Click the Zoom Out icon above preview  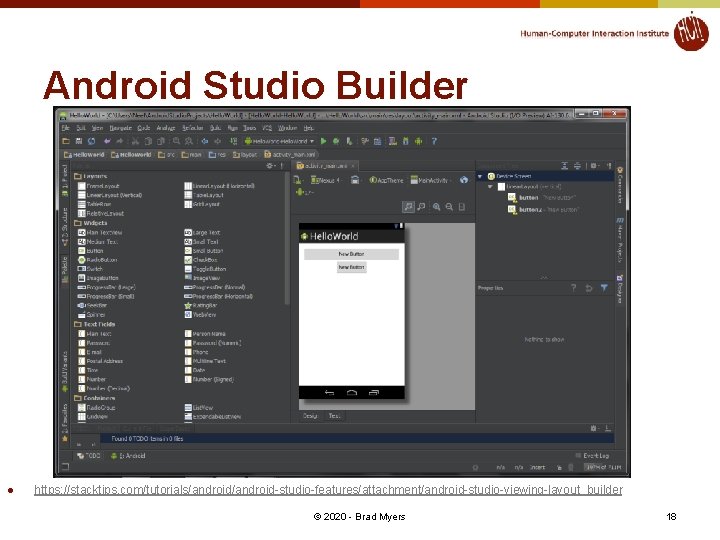pyautogui.click(x=449, y=207)
